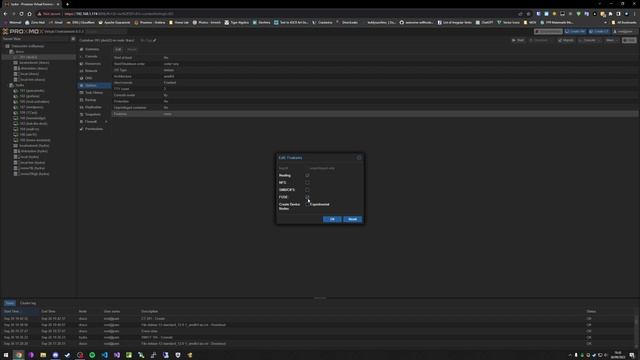Open the Permissions section in container menu

click(x=94, y=129)
